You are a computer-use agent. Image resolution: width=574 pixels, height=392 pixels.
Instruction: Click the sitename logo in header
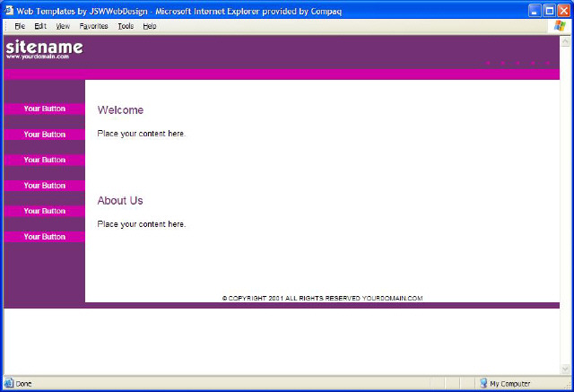[x=44, y=47]
